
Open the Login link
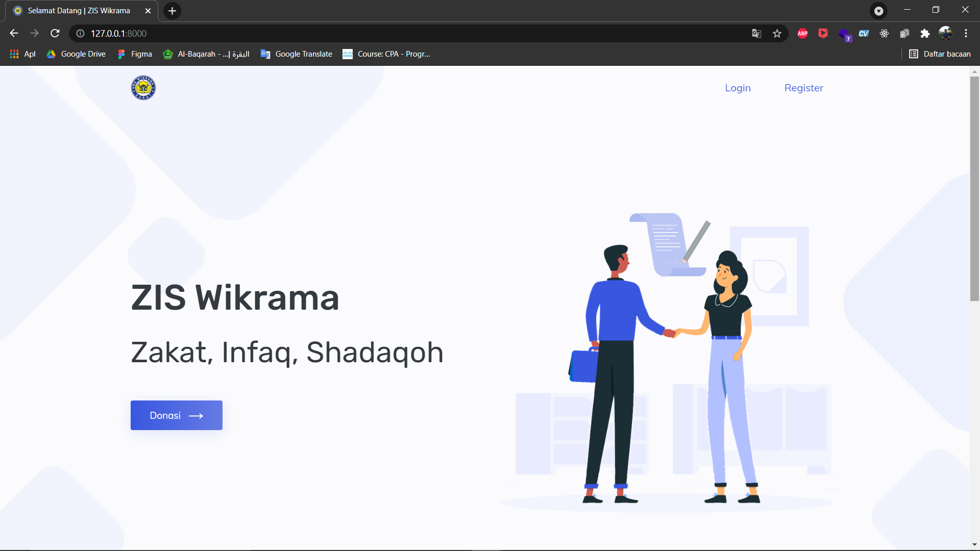(738, 88)
